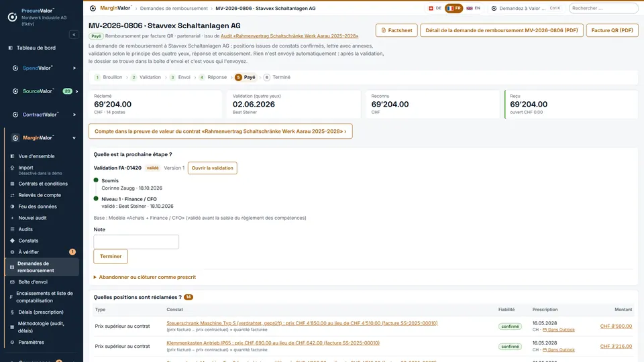Click the Payé status badge under title

point(96,36)
